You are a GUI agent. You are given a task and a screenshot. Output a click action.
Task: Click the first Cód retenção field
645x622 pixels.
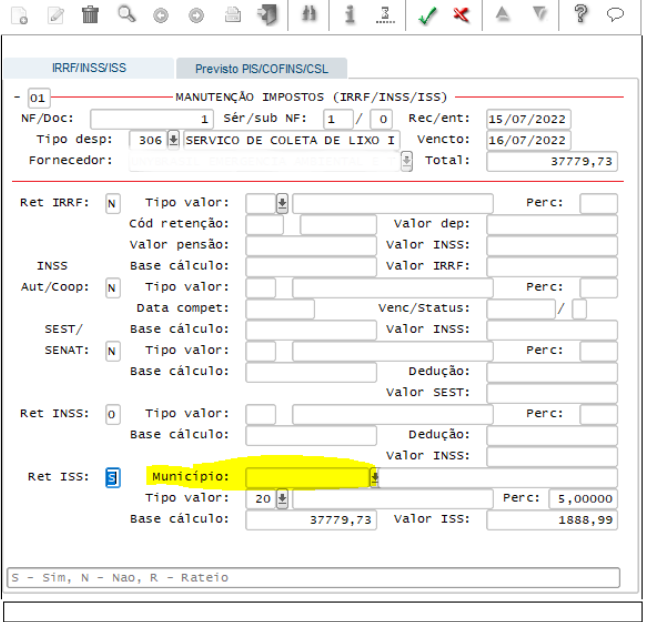coord(264,225)
